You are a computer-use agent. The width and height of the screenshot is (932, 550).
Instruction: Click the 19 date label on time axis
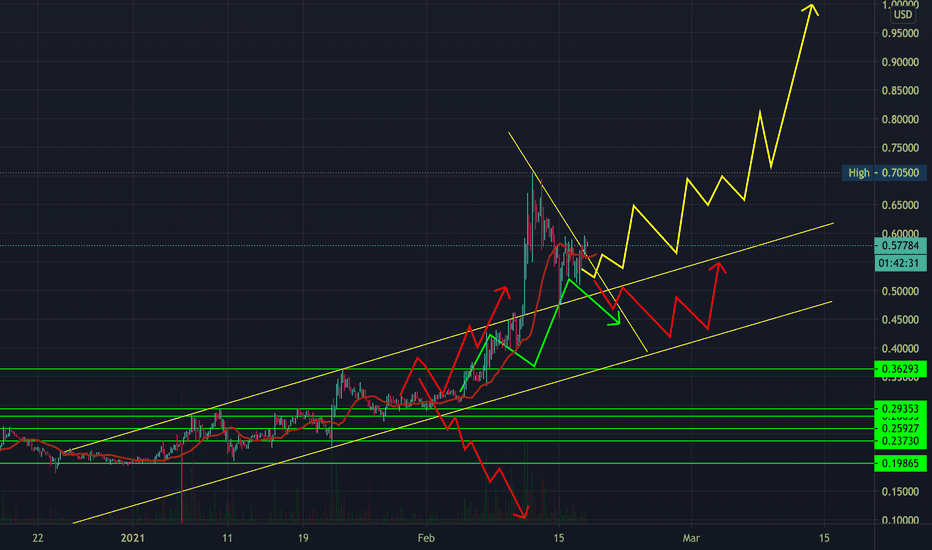click(303, 538)
